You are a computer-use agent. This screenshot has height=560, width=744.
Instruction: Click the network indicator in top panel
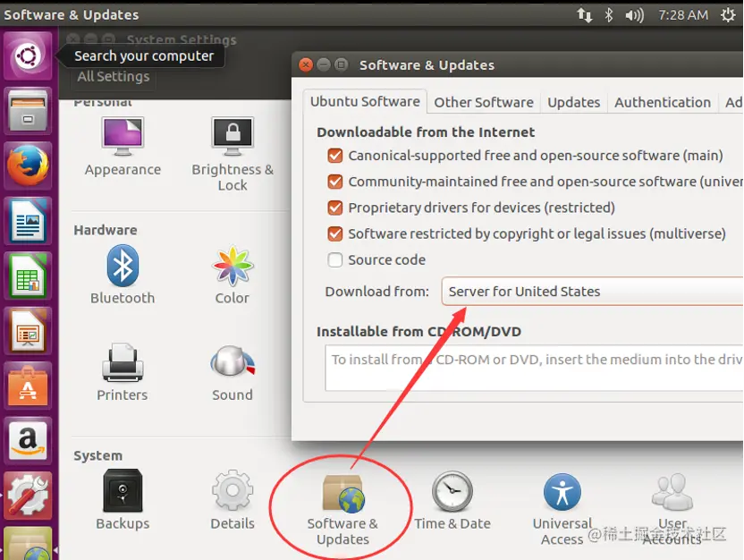click(x=585, y=15)
